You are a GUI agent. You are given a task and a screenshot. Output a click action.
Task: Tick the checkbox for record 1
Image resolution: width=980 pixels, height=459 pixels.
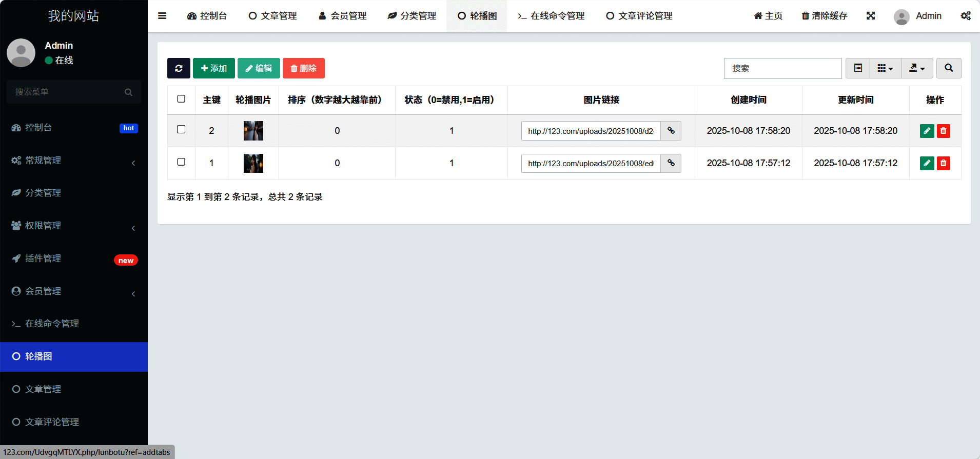(181, 162)
